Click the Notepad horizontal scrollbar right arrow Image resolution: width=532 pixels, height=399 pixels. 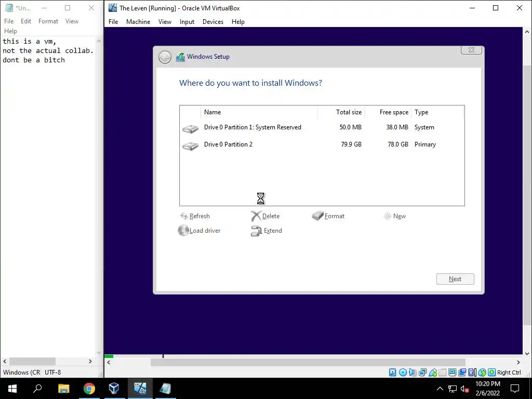[x=90, y=362]
